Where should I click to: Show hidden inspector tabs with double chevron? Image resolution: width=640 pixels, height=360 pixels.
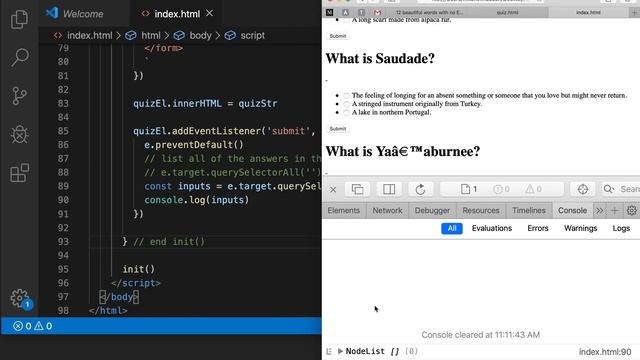[599, 210]
